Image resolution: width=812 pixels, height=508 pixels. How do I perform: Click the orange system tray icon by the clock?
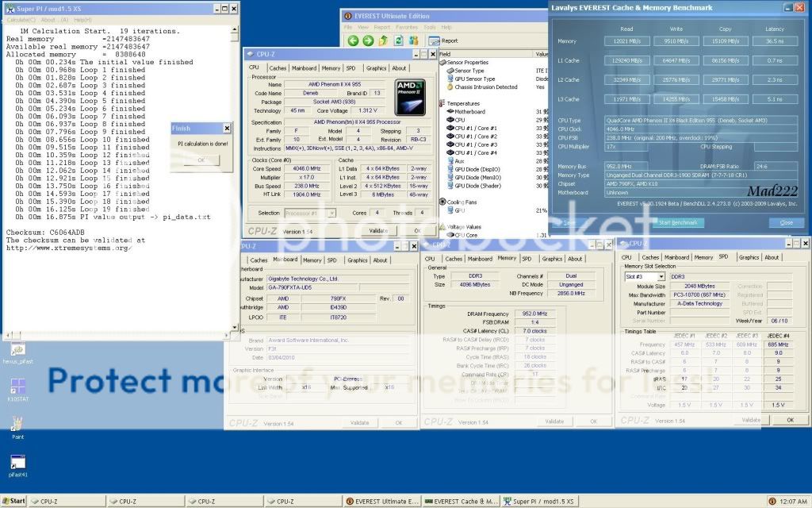[x=772, y=502]
